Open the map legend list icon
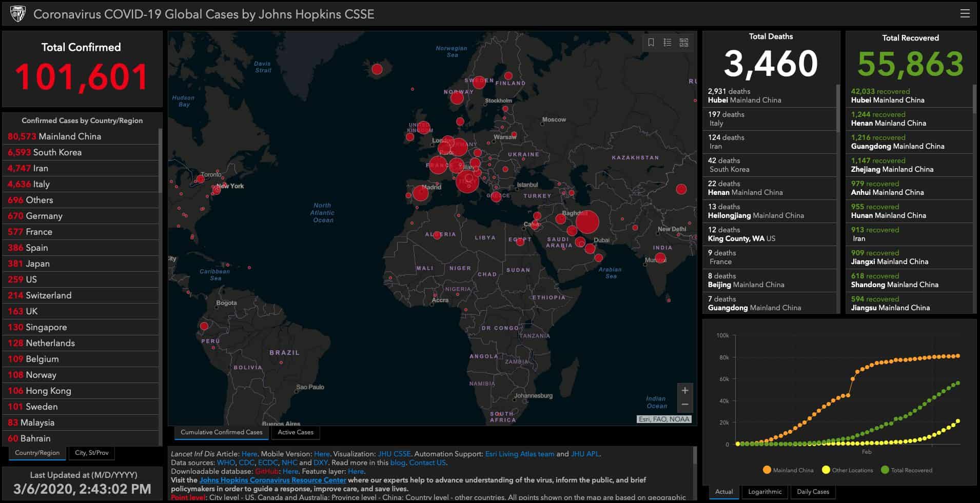This screenshot has height=503, width=980. point(668,43)
